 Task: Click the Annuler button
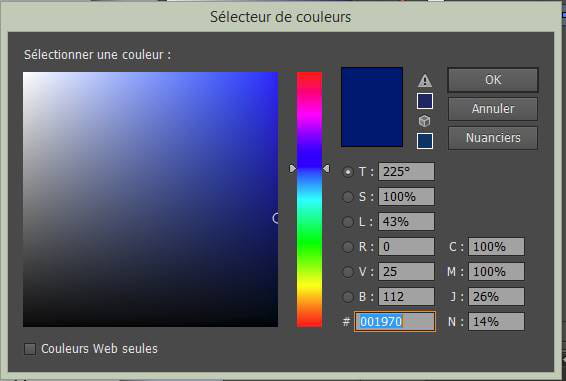point(493,109)
